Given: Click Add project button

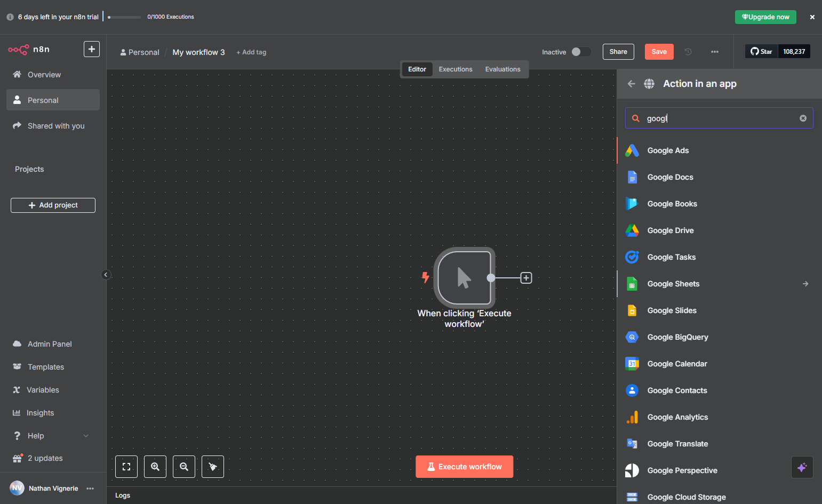Looking at the screenshot, I should click(53, 205).
